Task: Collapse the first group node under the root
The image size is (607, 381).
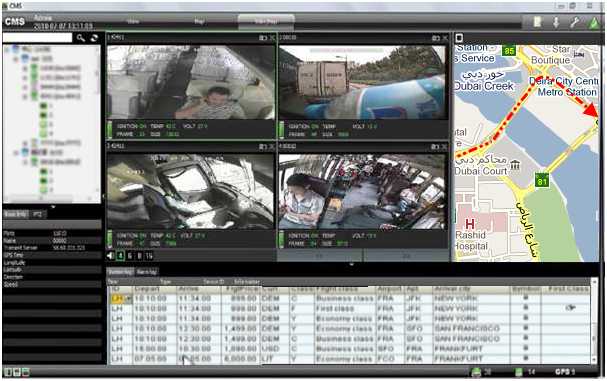Action: [16, 59]
